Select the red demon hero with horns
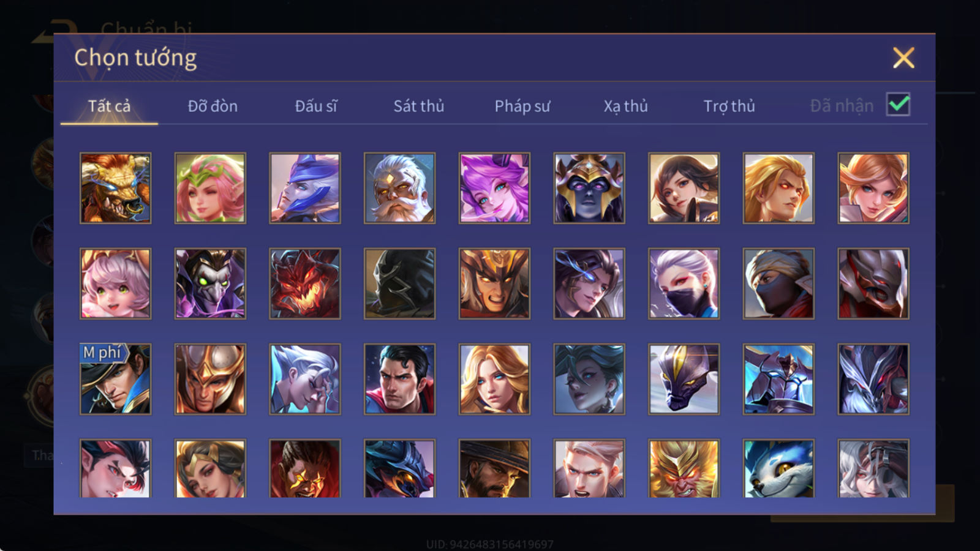Image resolution: width=980 pixels, height=551 pixels. pyautogui.click(x=305, y=283)
